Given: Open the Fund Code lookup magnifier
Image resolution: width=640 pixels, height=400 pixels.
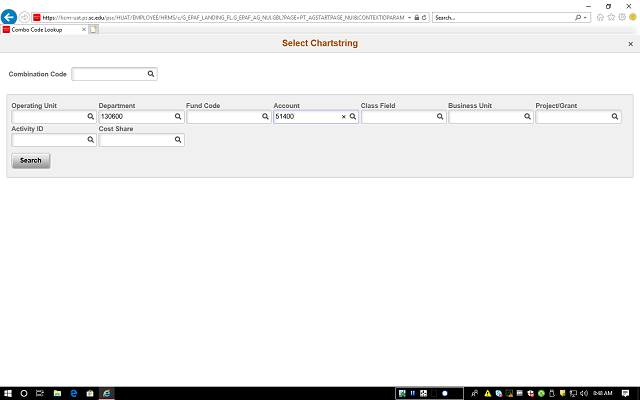Looking at the screenshot, I should coord(265,116).
